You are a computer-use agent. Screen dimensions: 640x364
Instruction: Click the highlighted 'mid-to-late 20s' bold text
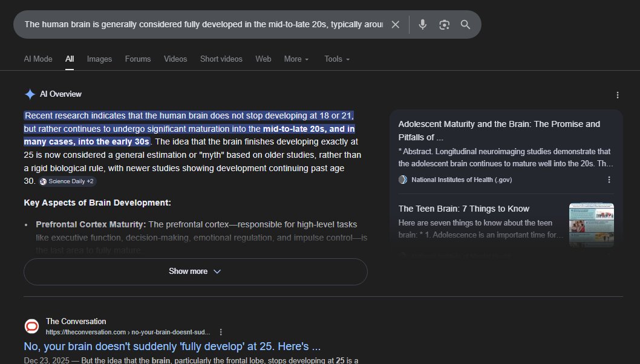[x=294, y=129]
